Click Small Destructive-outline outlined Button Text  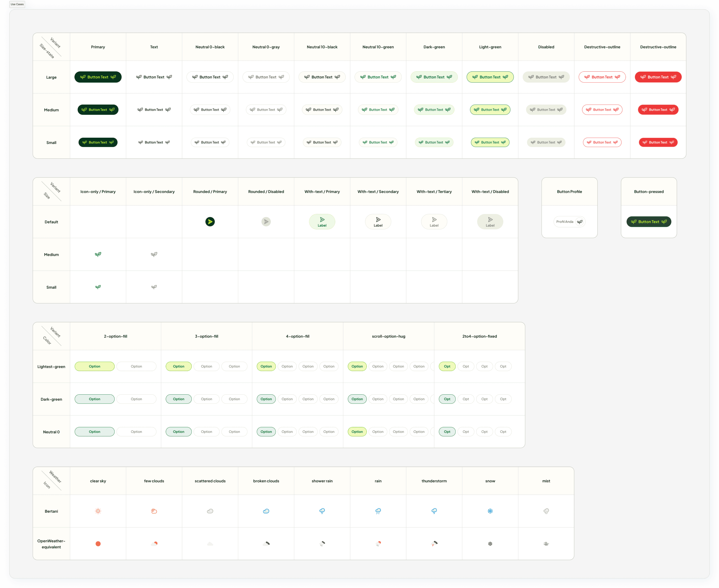tap(602, 142)
